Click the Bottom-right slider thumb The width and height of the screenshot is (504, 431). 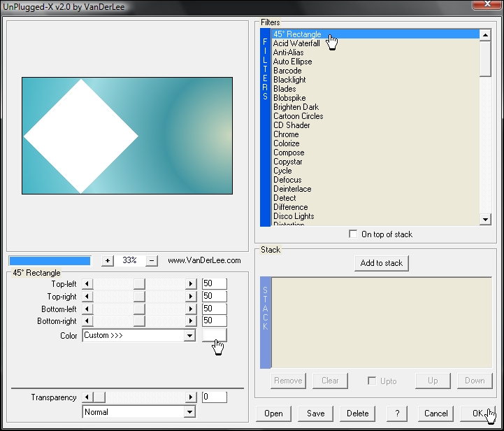pyautogui.click(x=139, y=320)
